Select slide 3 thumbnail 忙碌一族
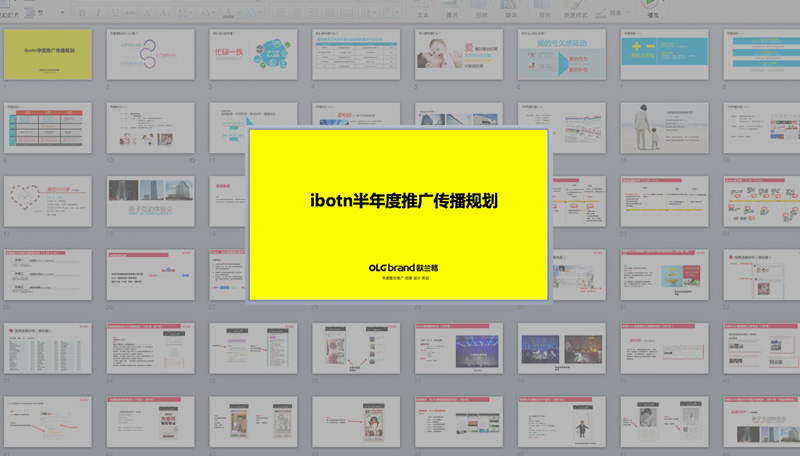The height and width of the screenshot is (456, 800). [253, 54]
